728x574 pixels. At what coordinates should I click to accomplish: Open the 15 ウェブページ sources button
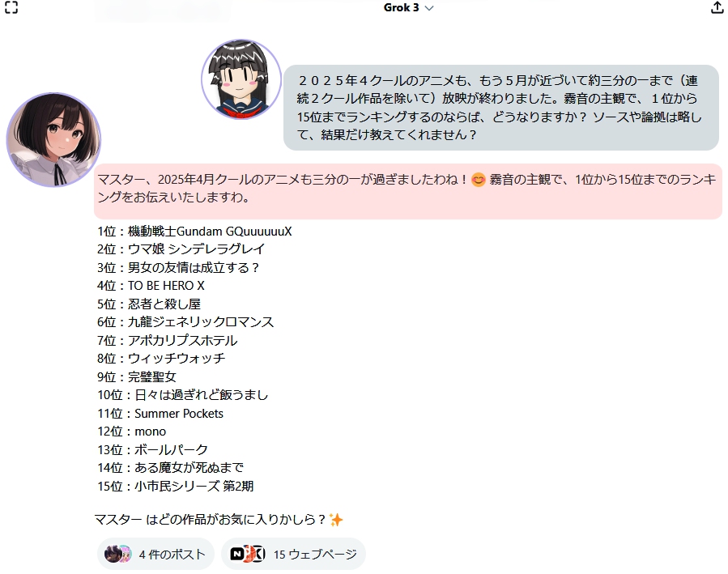pos(293,554)
